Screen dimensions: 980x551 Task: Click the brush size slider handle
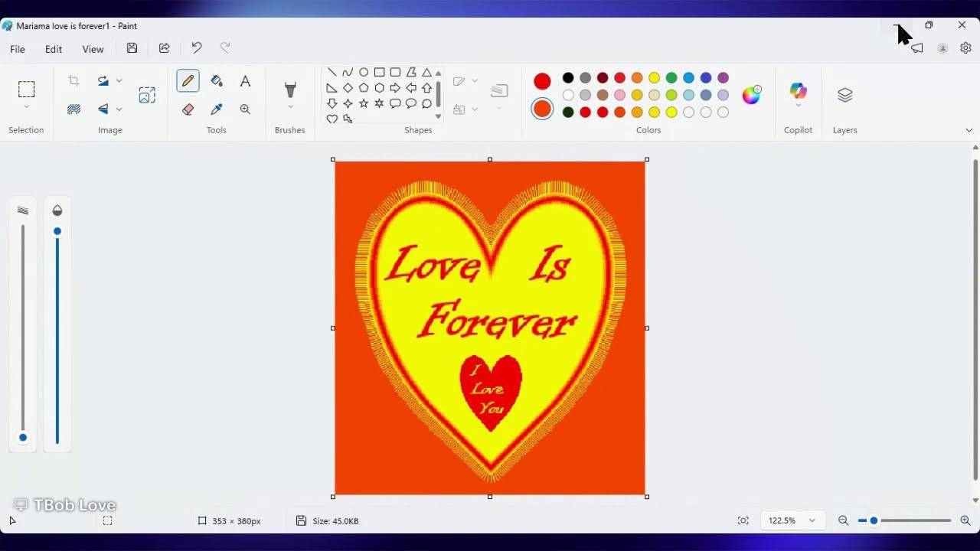click(23, 438)
